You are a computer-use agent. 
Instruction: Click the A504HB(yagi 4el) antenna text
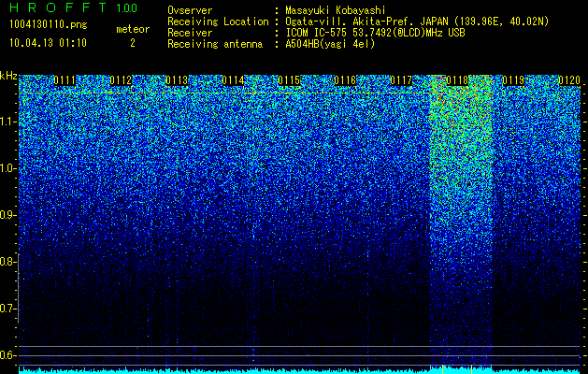(x=330, y=44)
